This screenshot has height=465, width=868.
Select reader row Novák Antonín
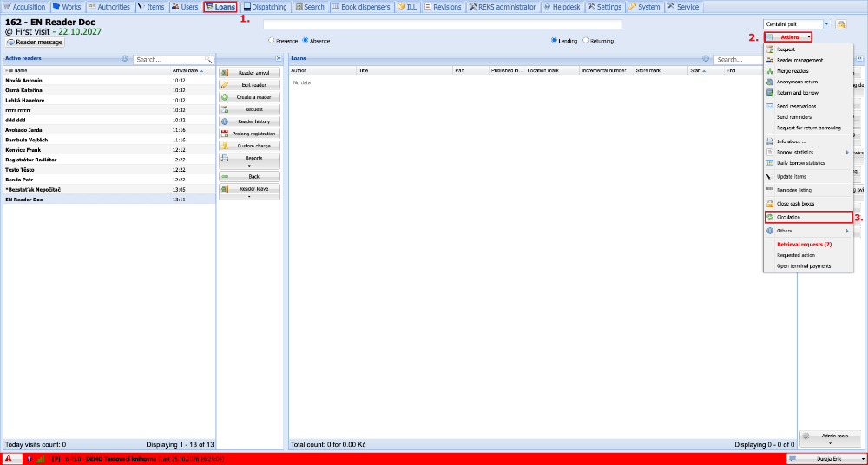point(109,81)
